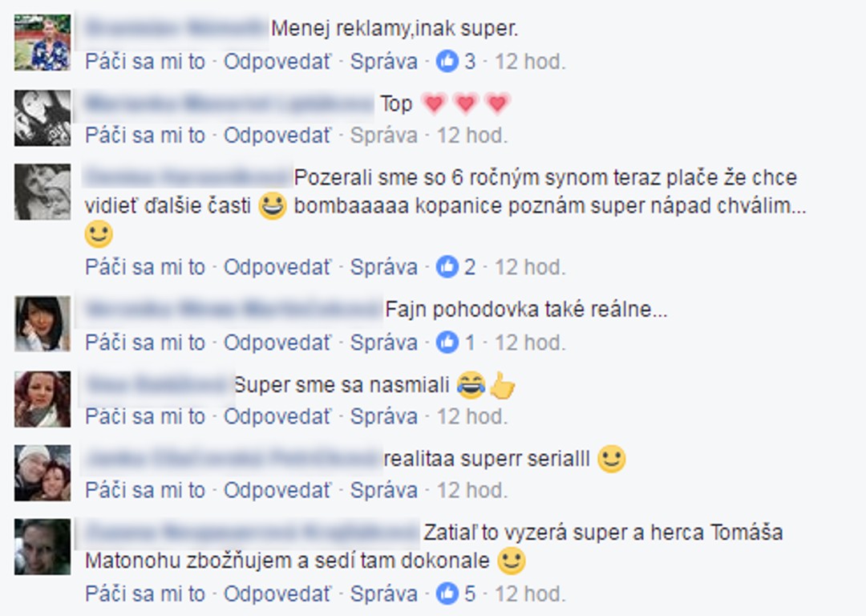Open avatar of 'Fajn pohodovka' commenter
866x616 pixels.
[42, 323]
